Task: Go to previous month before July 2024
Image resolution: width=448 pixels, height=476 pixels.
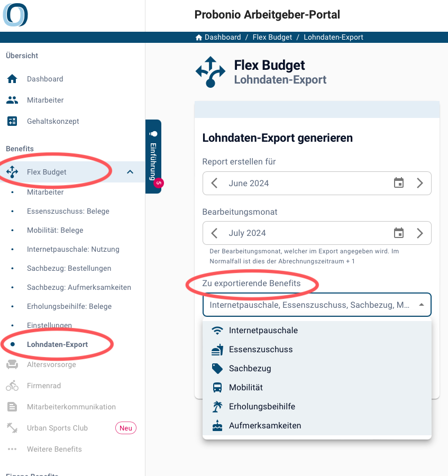Action: pyautogui.click(x=214, y=233)
